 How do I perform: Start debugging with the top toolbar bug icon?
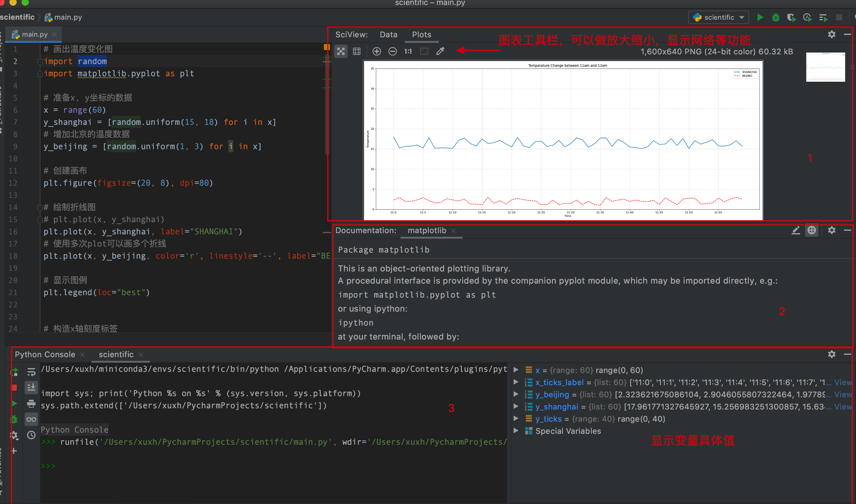click(x=776, y=17)
